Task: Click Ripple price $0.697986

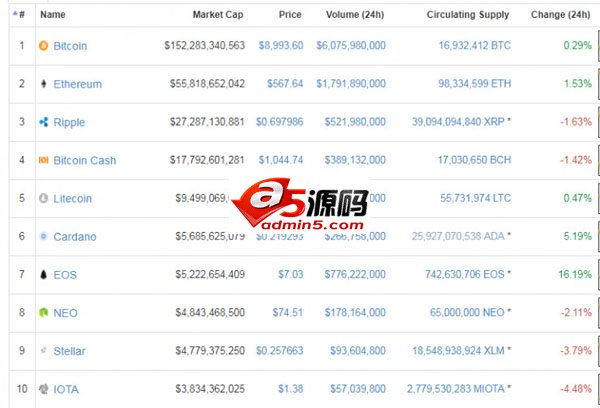Action: [x=279, y=122]
